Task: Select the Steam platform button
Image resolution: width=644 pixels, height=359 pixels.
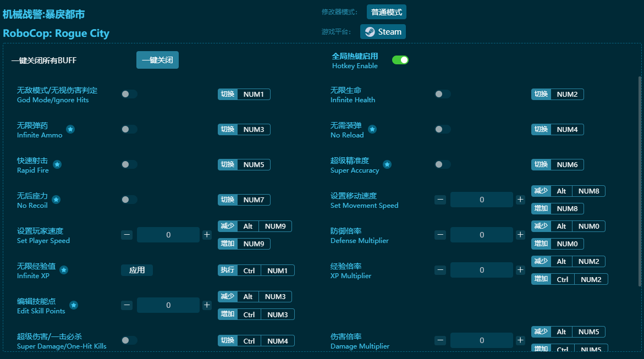Action: [383, 32]
